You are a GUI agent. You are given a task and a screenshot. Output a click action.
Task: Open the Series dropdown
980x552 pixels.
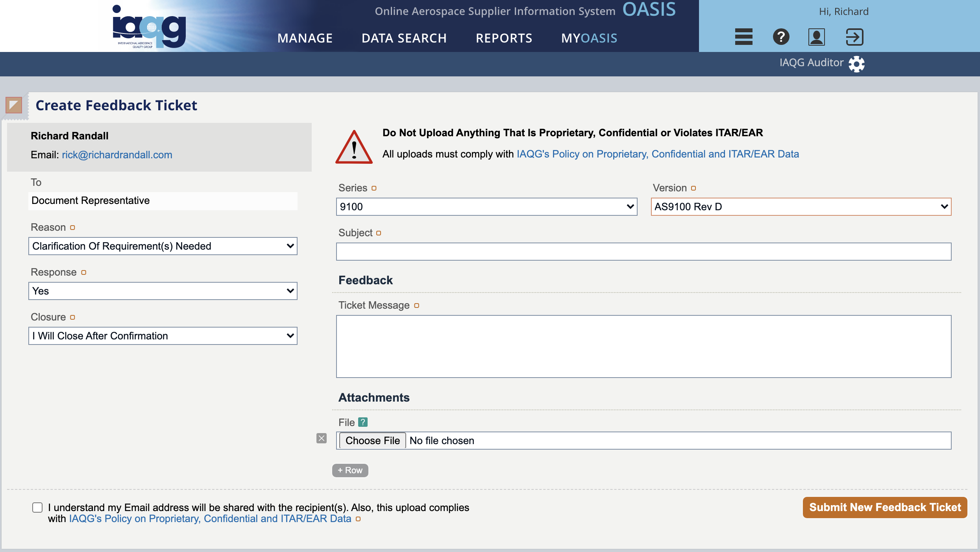coord(486,207)
